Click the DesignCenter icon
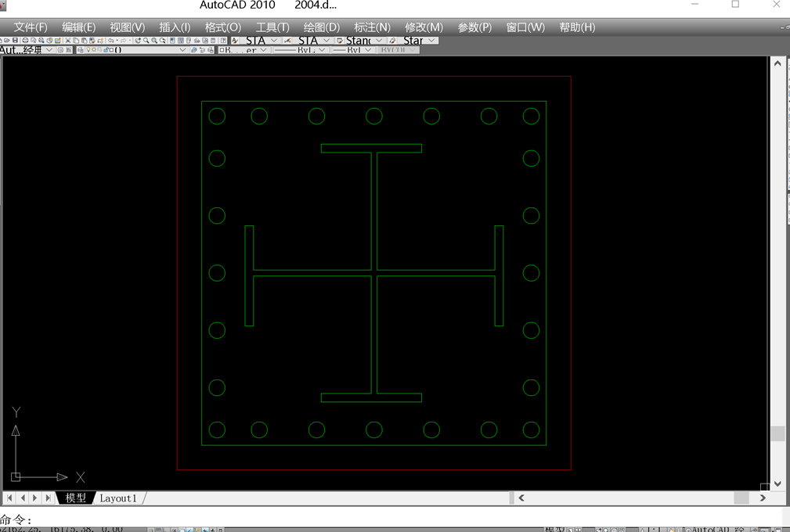 pyautogui.click(x=180, y=40)
